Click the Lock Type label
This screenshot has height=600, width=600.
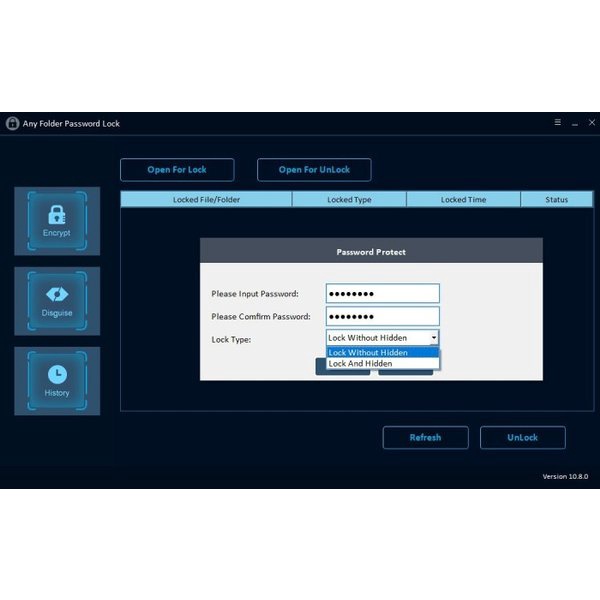231,340
